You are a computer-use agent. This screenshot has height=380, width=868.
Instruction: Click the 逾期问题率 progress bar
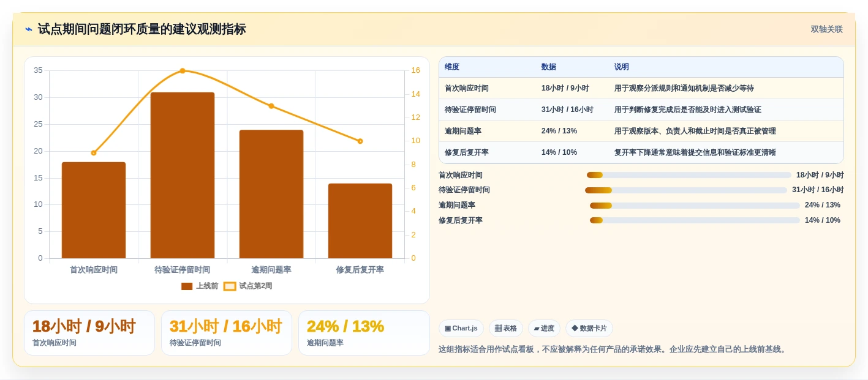(695, 206)
